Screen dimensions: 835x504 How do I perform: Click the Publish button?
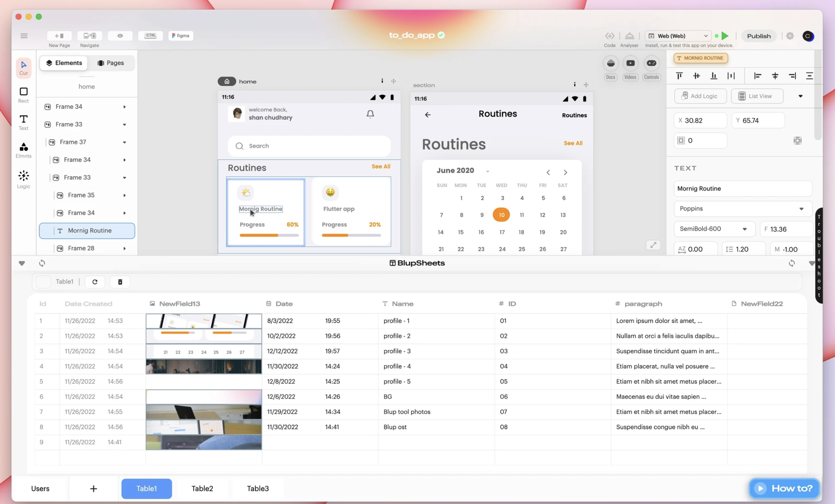(759, 36)
